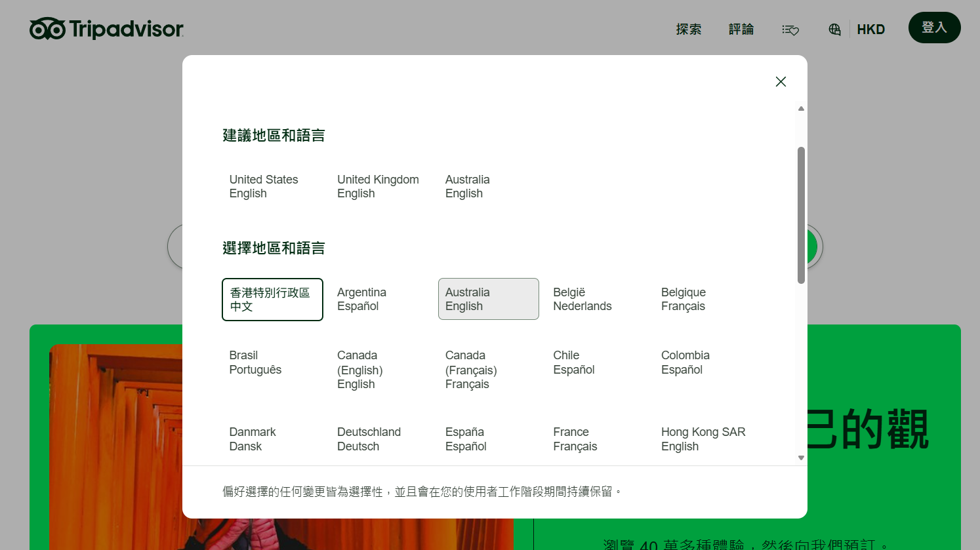Choose België Nederlands option
The height and width of the screenshot is (550, 980).
[596, 300]
